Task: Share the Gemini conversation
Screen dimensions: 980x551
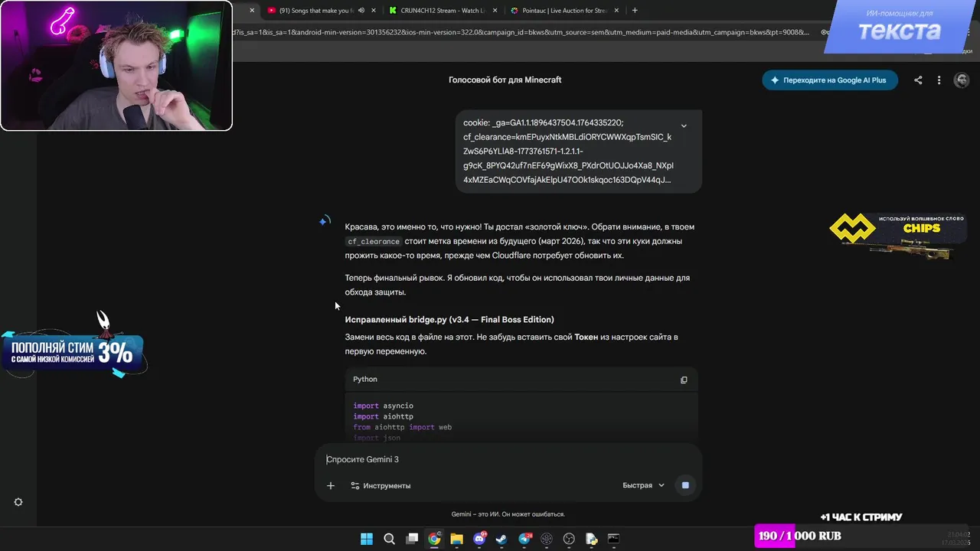Action: [x=918, y=80]
